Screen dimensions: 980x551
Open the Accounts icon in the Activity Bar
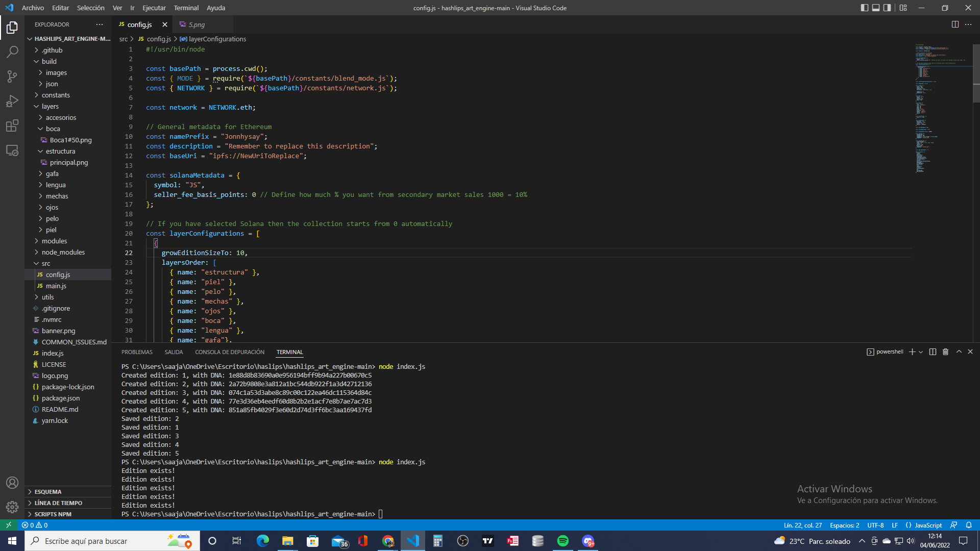[12, 483]
